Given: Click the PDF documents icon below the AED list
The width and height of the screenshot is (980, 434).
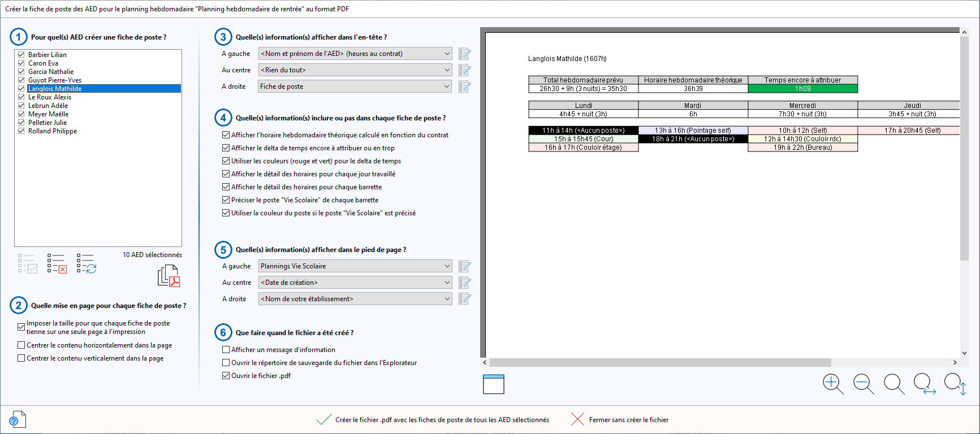Looking at the screenshot, I should (169, 276).
